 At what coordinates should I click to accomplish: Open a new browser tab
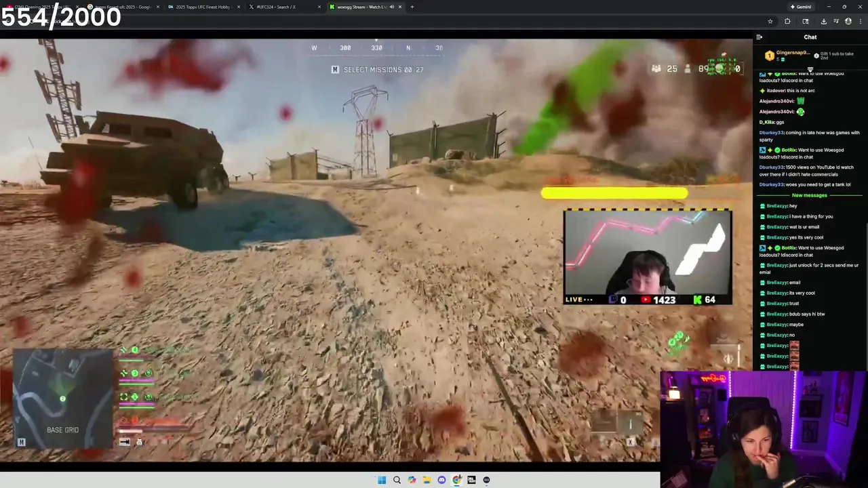pos(412,7)
